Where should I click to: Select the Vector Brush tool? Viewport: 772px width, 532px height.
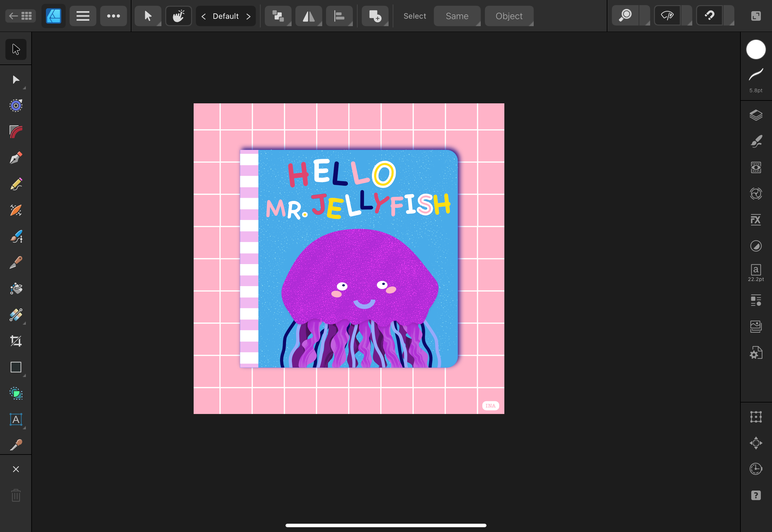tap(16, 237)
